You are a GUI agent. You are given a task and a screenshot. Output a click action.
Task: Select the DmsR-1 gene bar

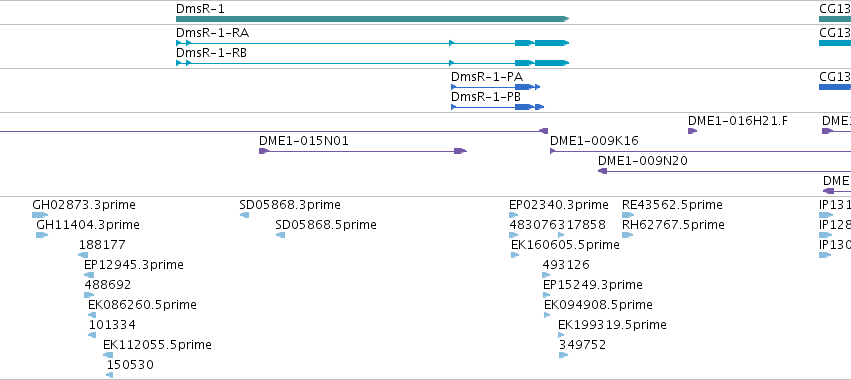pyautogui.click(x=372, y=19)
